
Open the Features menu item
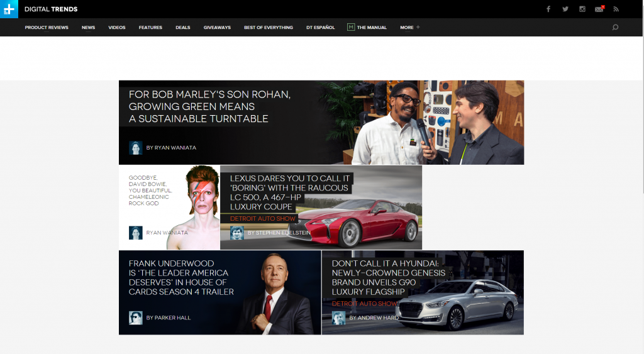pos(150,28)
